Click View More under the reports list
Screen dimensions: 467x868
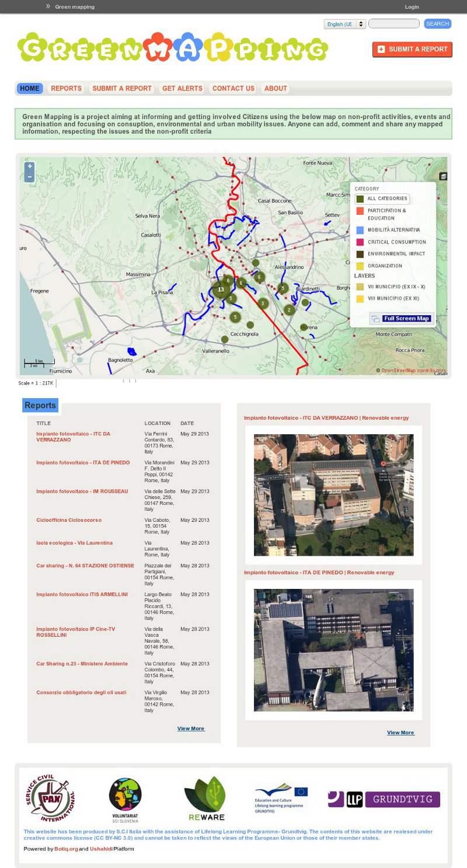pos(191,728)
